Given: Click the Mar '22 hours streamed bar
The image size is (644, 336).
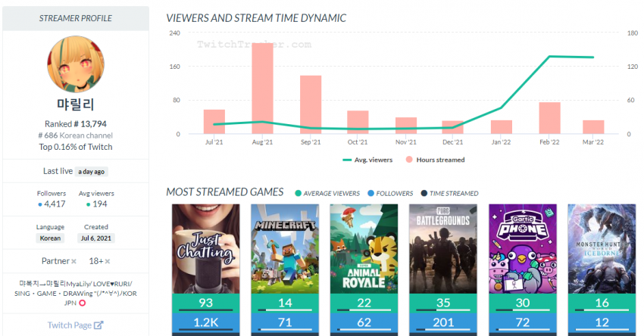Looking at the screenshot, I should (x=593, y=127).
